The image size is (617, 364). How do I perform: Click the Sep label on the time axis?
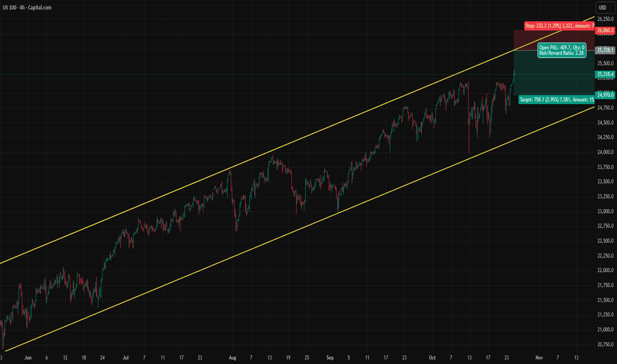[330, 357]
